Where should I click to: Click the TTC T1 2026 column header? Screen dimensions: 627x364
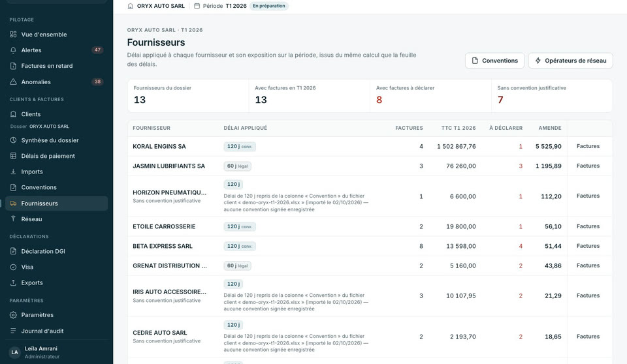click(x=458, y=128)
